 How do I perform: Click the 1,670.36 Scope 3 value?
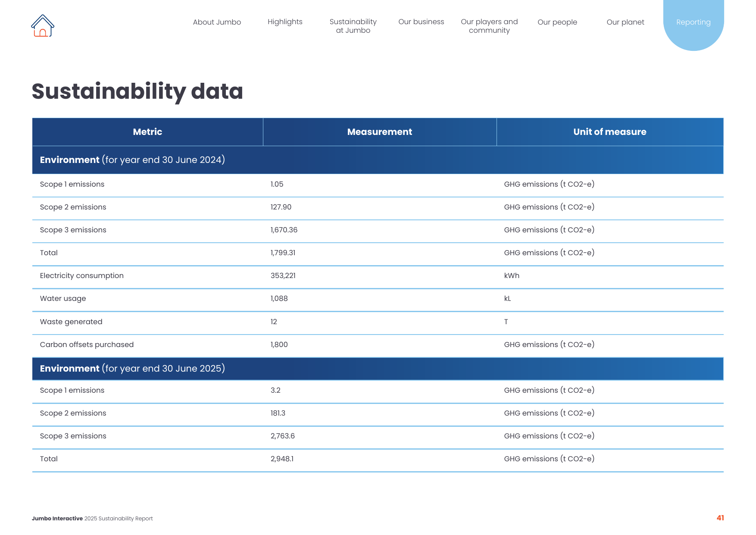(284, 230)
